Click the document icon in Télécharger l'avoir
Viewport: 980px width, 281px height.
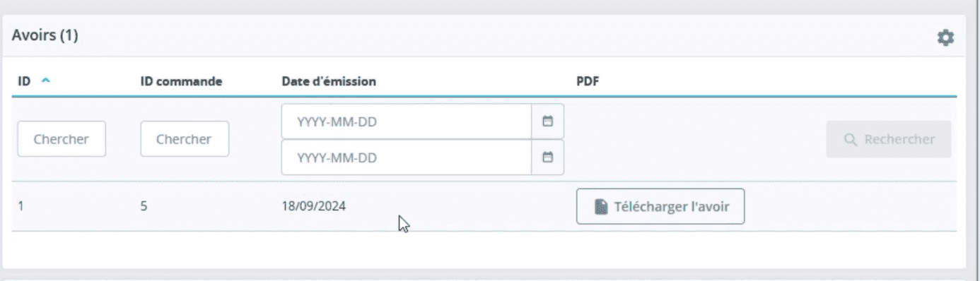point(601,207)
